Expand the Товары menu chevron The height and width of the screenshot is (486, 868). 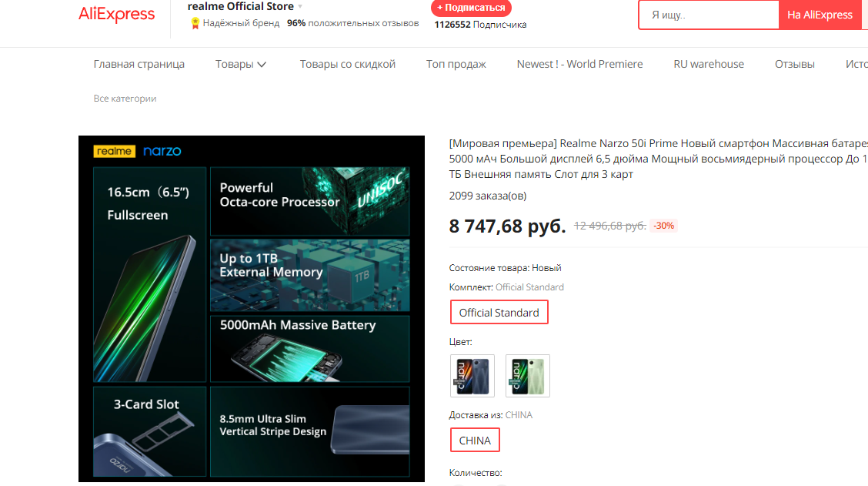pos(262,65)
